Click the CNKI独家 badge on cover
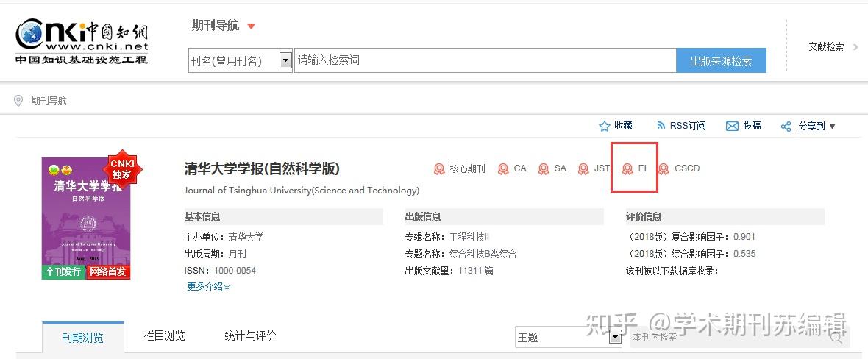Screen dimensions: 868x359 [122, 169]
